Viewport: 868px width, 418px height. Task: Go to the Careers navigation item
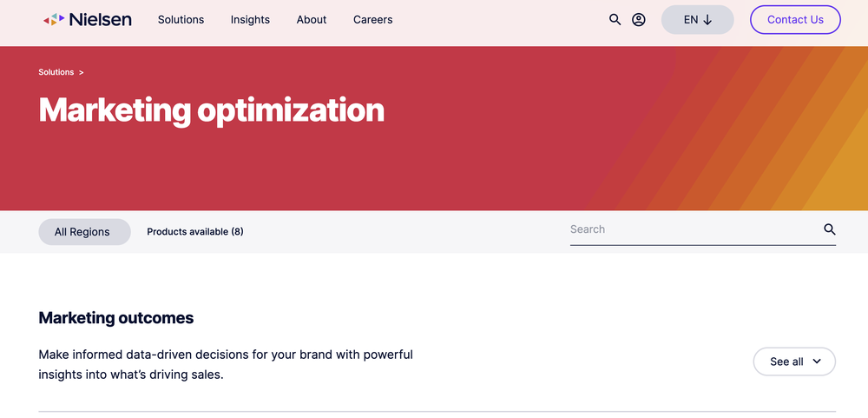pyautogui.click(x=373, y=19)
